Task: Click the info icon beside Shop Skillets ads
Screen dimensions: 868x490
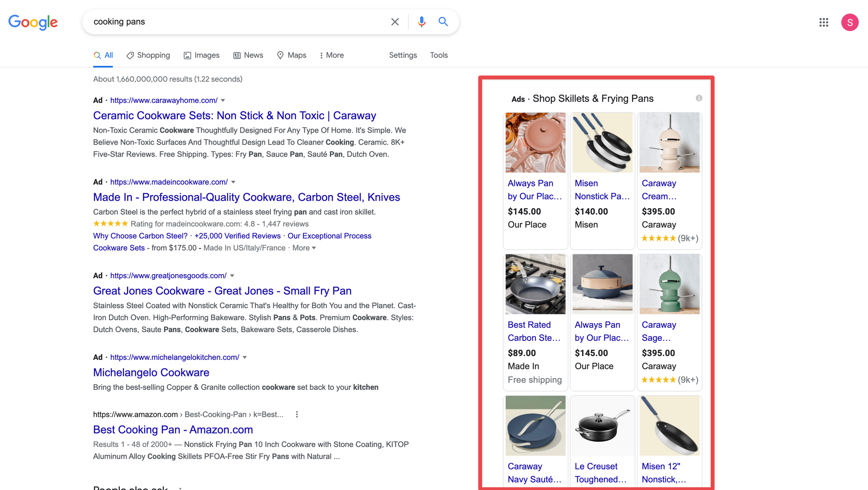Action: [699, 98]
